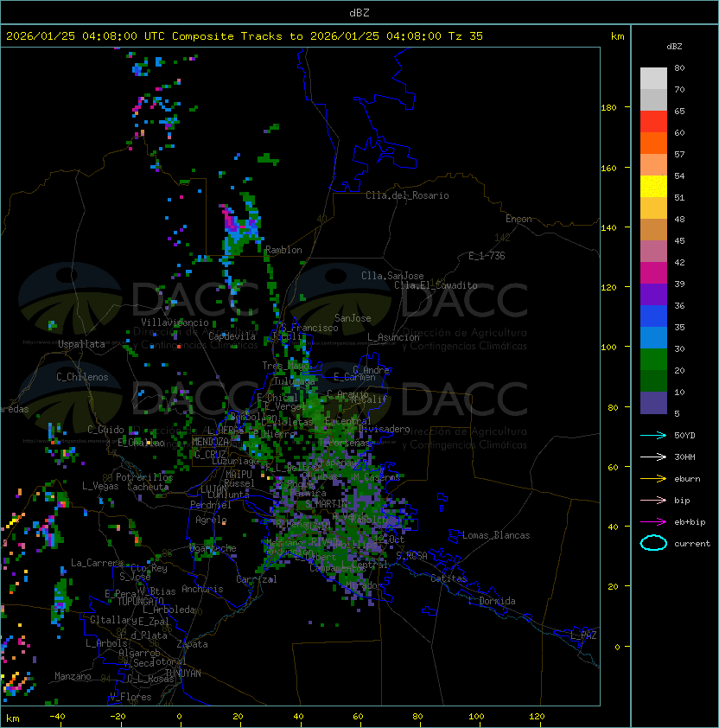Click the Clla.del_Rosario label
The width and height of the screenshot is (719, 728).
(x=407, y=195)
